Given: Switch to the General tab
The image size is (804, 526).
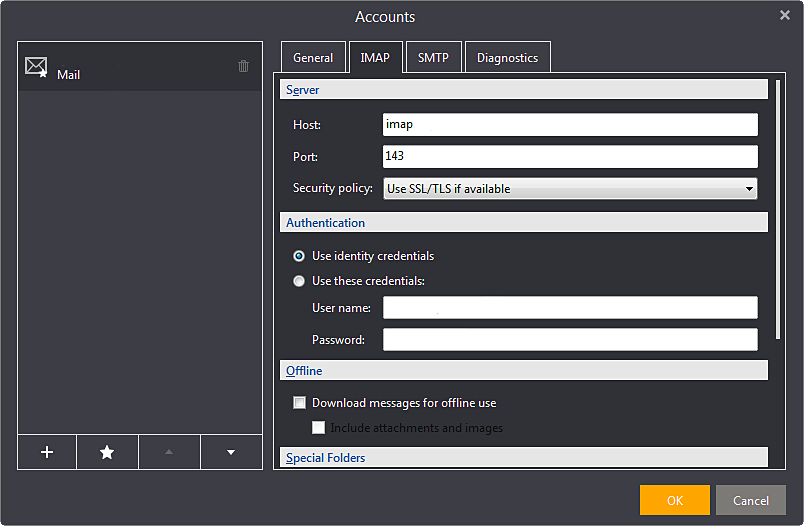Looking at the screenshot, I should click(x=313, y=58).
